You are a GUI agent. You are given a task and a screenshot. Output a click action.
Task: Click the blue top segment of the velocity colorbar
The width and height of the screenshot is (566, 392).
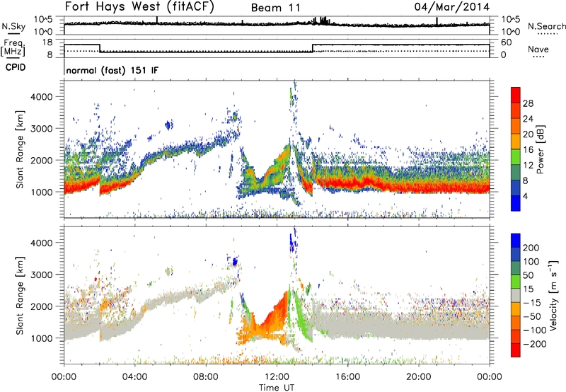(x=516, y=241)
